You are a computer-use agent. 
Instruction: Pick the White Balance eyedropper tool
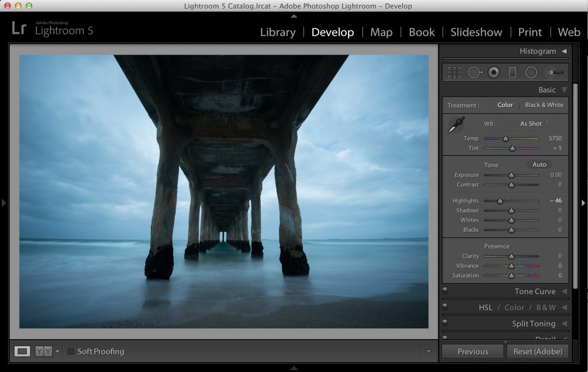point(456,125)
